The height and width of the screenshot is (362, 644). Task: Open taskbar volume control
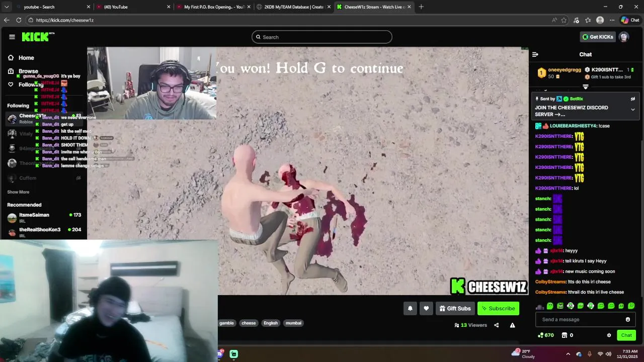608,354
